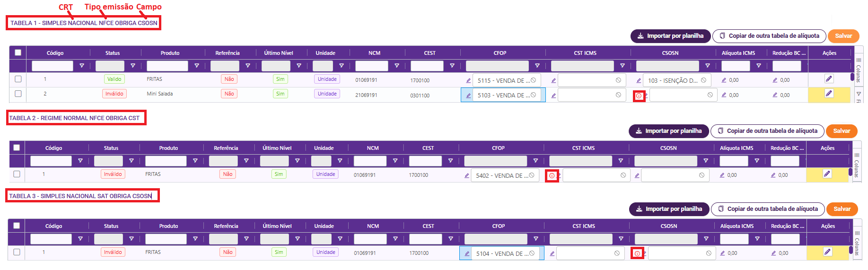Open Código filter funnel in Tabela 1

pyautogui.click(x=82, y=66)
